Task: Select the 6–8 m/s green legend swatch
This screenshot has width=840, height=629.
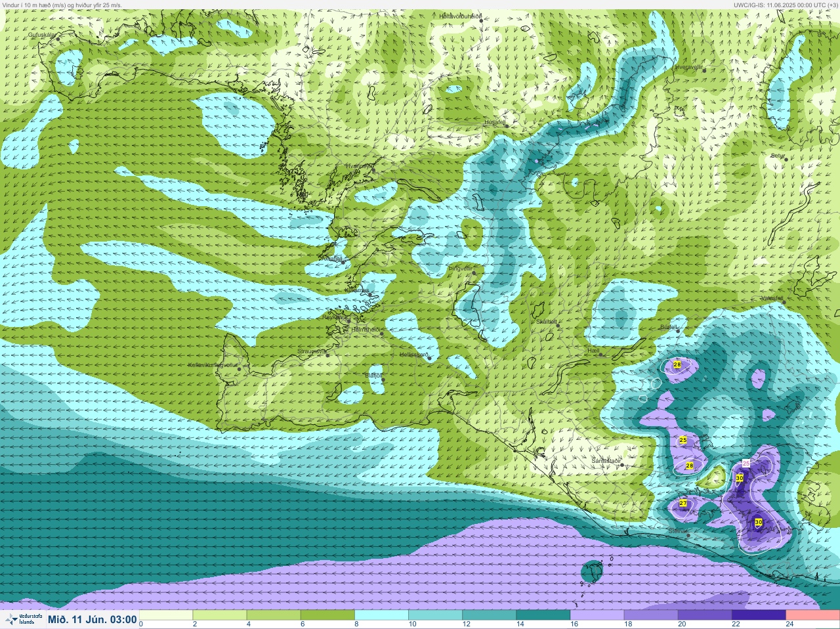Action: click(327, 615)
